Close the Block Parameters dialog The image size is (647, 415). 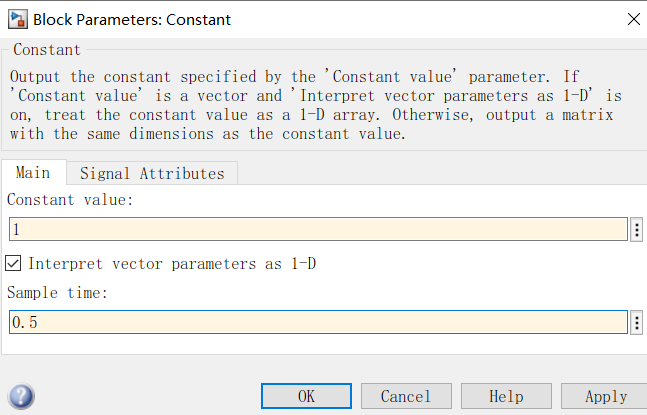click(631, 18)
